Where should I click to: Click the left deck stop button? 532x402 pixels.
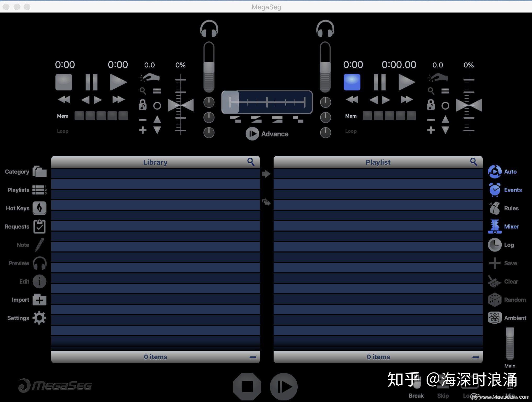64,82
